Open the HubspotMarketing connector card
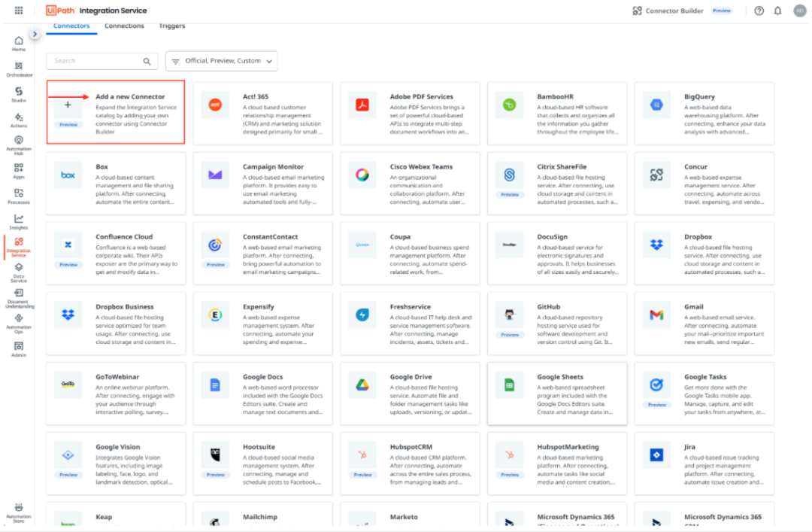The image size is (812, 532). pyautogui.click(x=557, y=463)
